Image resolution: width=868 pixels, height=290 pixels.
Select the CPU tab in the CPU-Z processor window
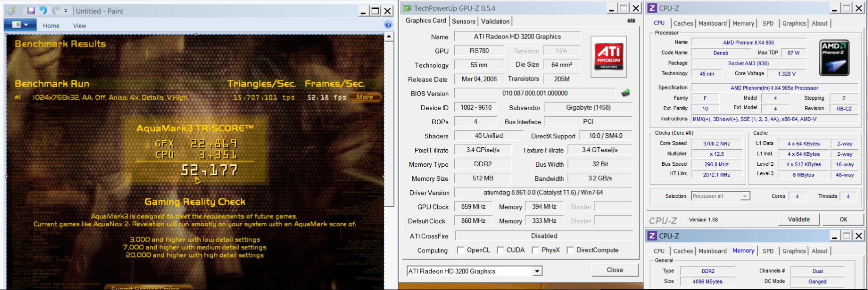659,23
